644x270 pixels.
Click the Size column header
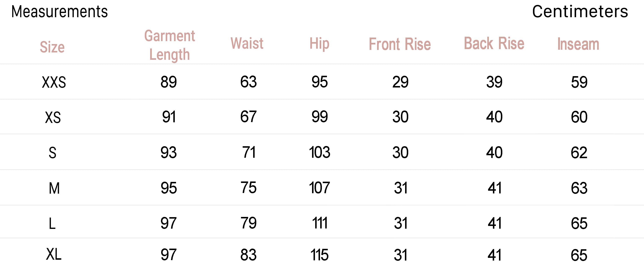pos(52,47)
